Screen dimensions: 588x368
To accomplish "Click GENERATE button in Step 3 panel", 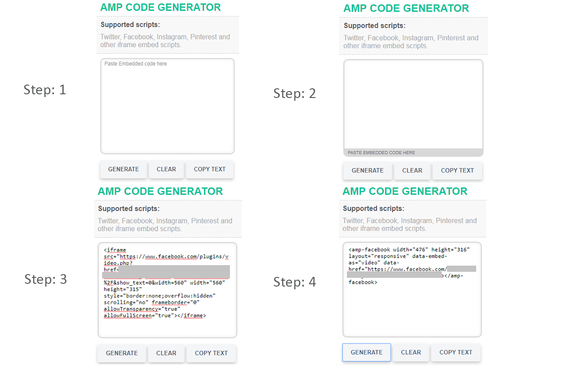I will click(x=121, y=353).
